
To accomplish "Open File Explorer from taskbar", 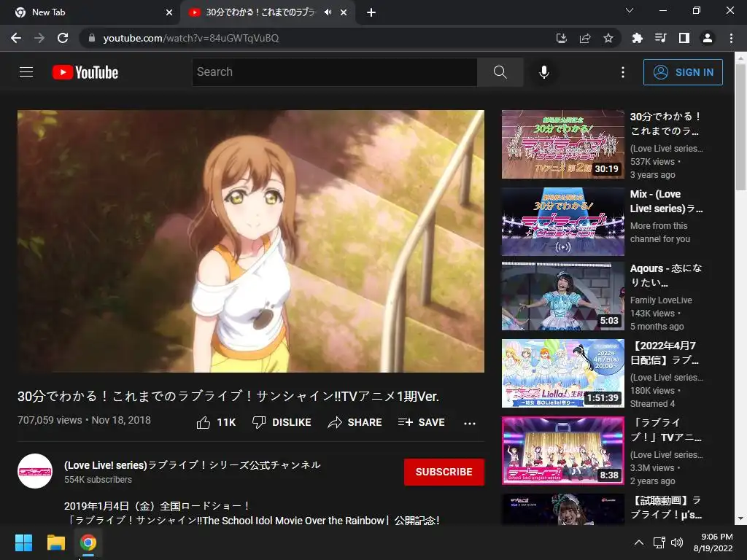I will click(55, 542).
